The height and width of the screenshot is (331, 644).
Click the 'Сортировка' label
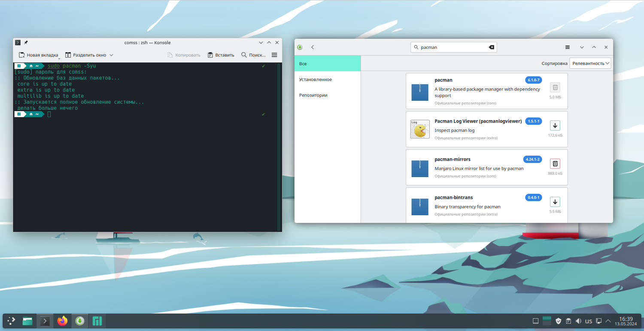pyautogui.click(x=555, y=63)
